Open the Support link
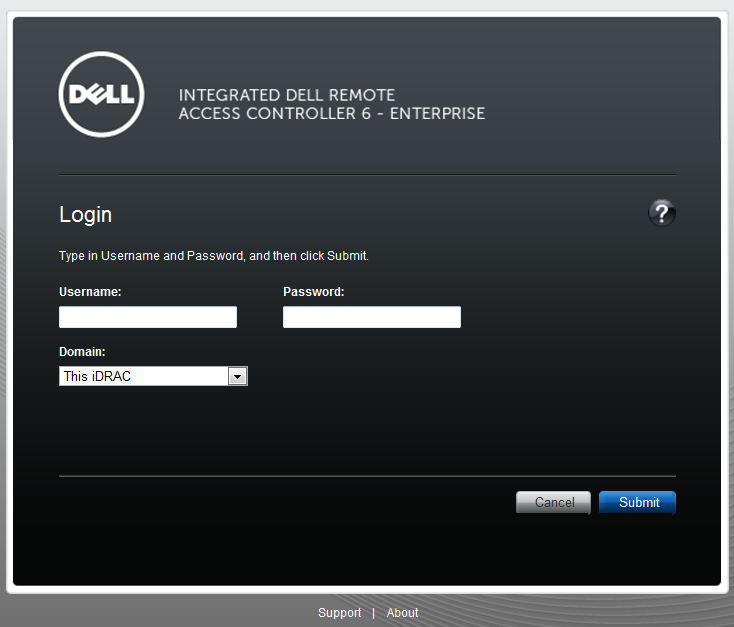This screenshot has height=627, width=734. click(x=339, y=612)
